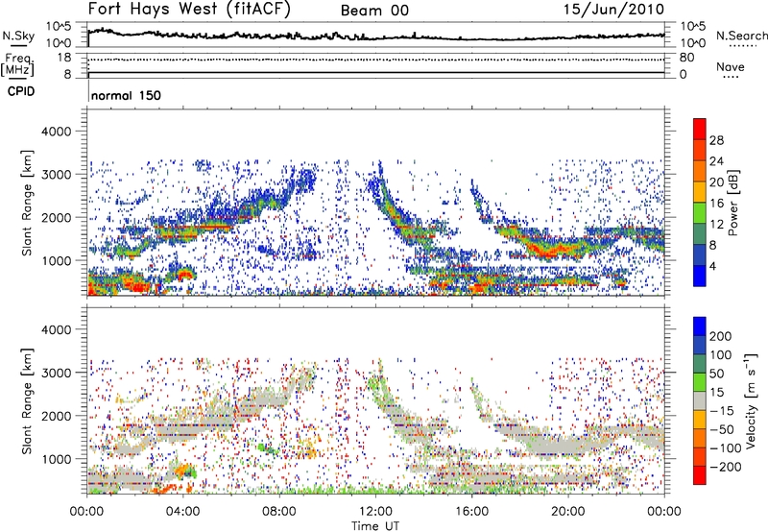Click the "Power [dB]" color bar title
This screenshot has height=532, width=768.
[732, 203]
